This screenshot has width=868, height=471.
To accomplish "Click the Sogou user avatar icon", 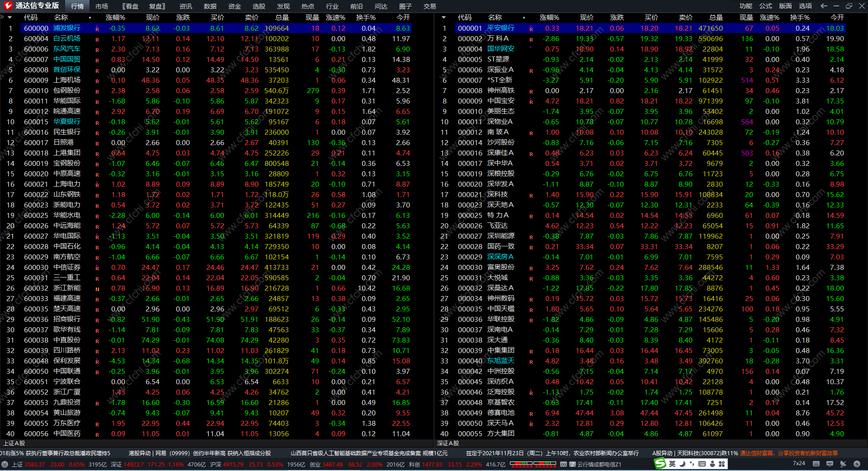I will coord(712,464).
